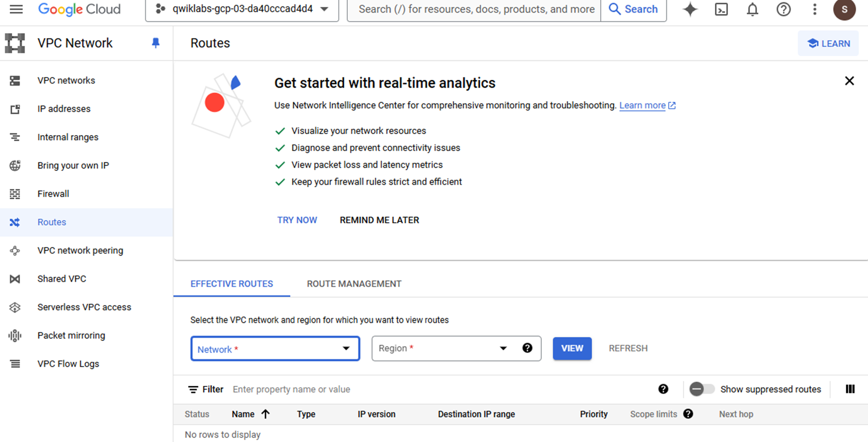Click the Google Cloud logo
868x442 pixels.
tap(79, 9)
